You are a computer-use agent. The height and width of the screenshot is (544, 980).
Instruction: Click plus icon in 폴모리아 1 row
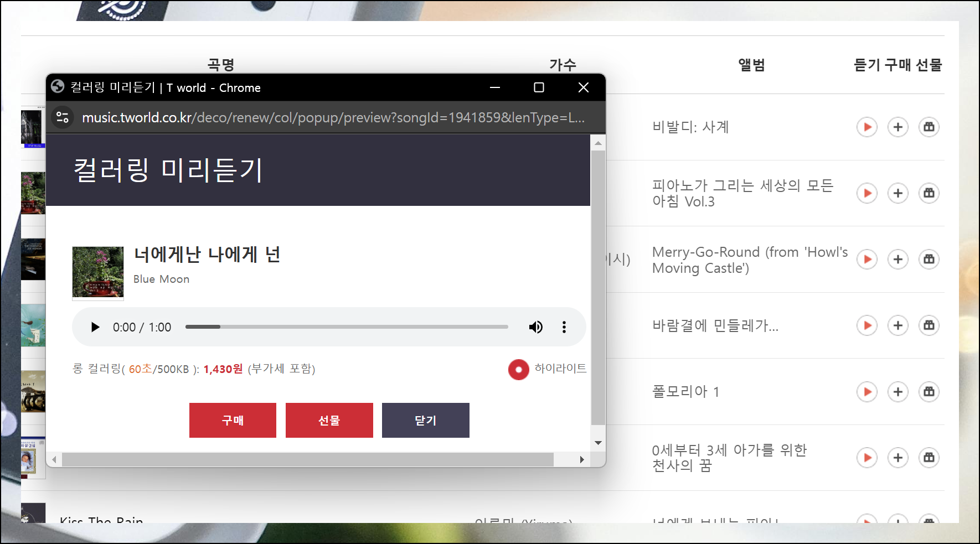[x=898, y=392]
